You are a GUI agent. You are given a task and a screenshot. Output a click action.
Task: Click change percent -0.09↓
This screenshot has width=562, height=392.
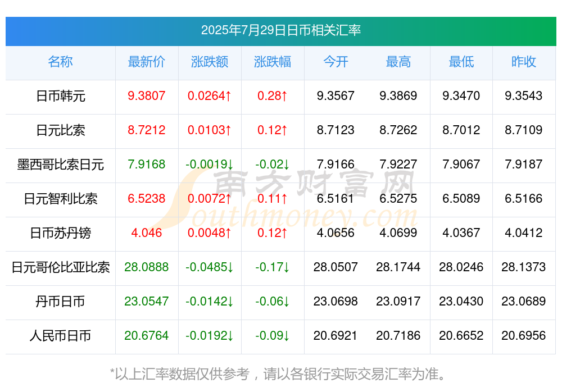click(273, 335)
